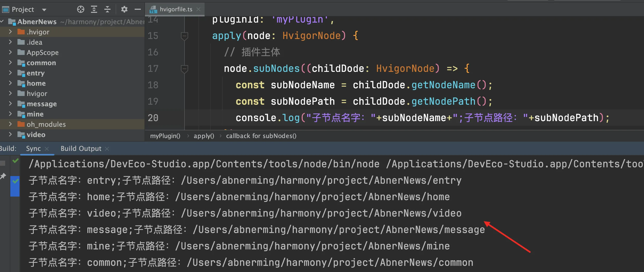Click the pin icon in Build panel
The image size is (644, 272).
(x=3, y=176)
